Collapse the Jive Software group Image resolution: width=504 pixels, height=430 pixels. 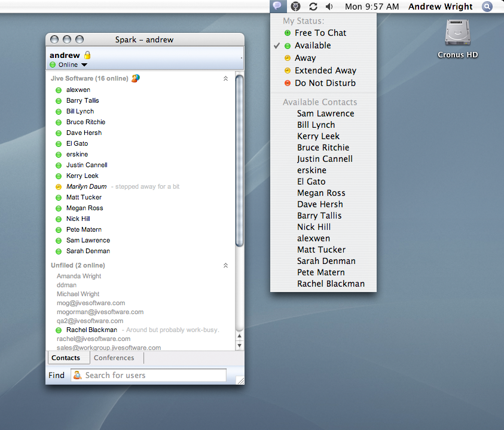225,78
